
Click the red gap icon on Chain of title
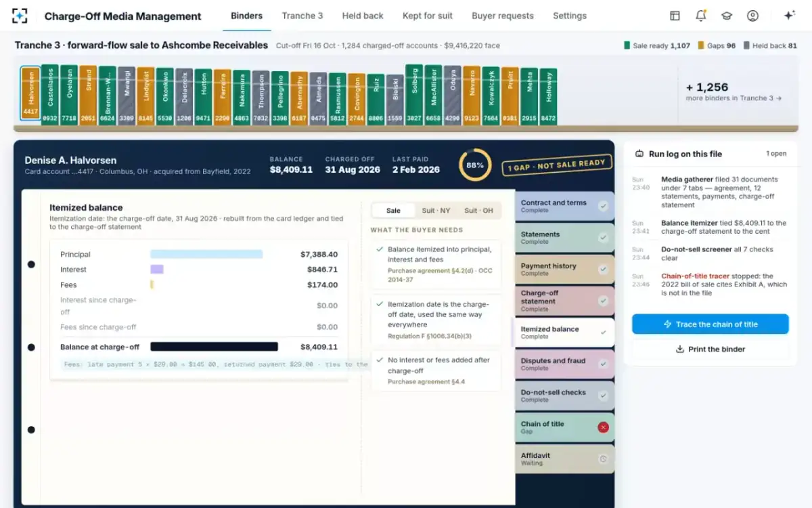tap(603, 427)
